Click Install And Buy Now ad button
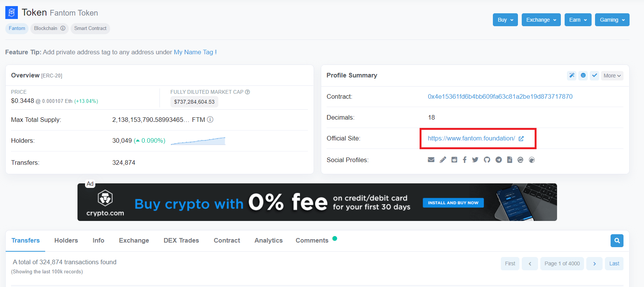 pos(453,203)
